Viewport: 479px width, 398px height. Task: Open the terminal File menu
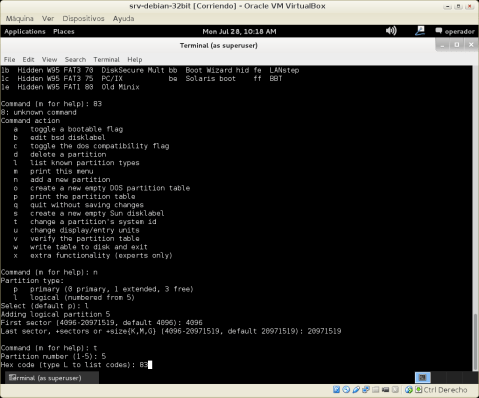[x=9, y=59]
